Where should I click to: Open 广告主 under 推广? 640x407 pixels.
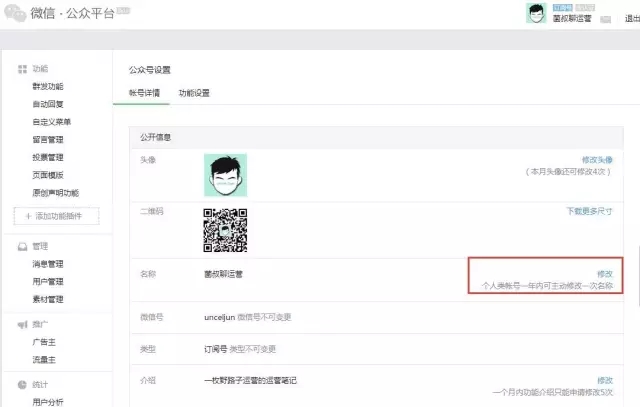click(44, 342)
